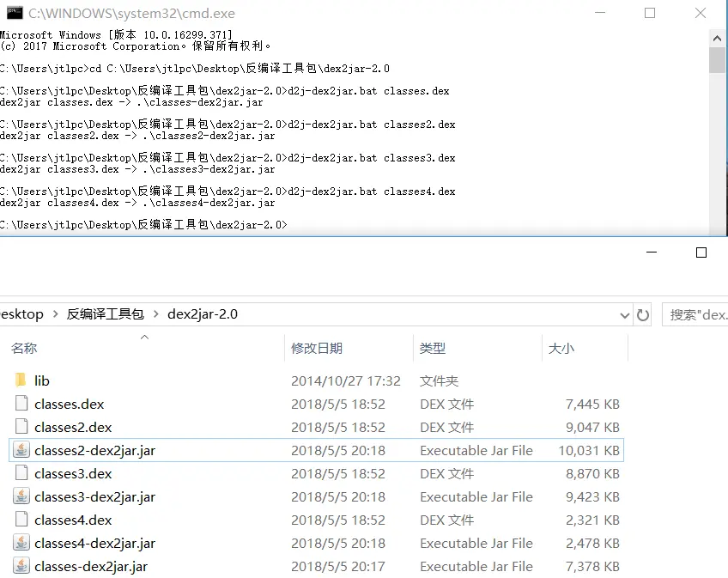The height and width of the screenshot is (578, 728).
Task: Select the file named classes3-dex2jar.jar
Action: click(94, 496)
